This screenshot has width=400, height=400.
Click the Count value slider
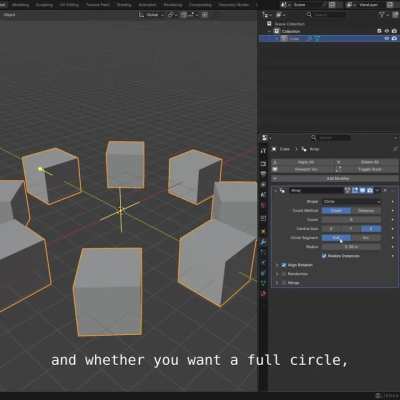pyautogui.click(x=351, y=220)
